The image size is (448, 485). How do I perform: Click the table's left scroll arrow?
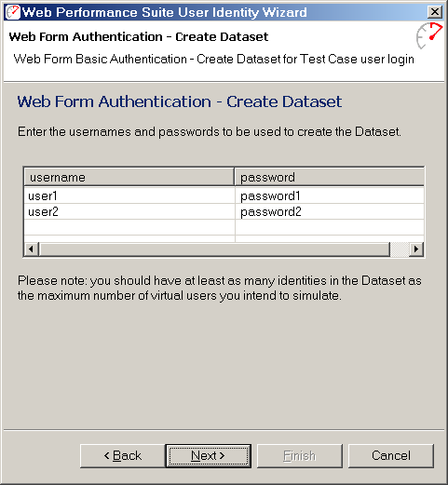[32, 249]
